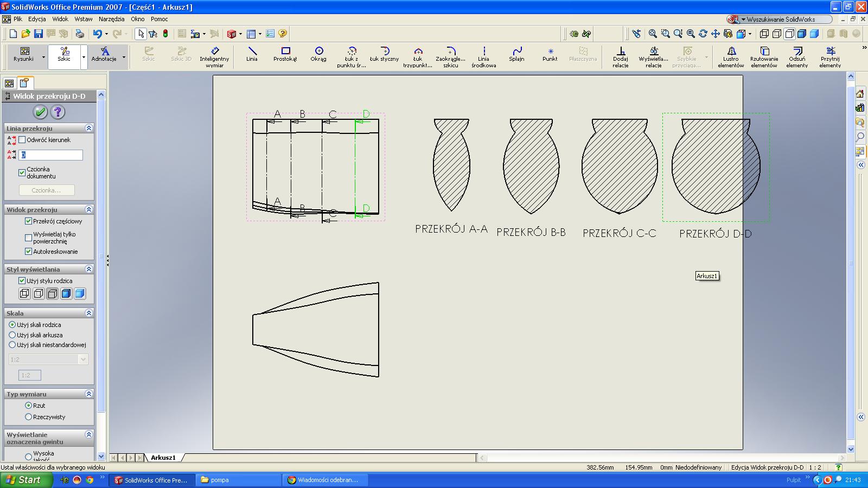
Task: Click the section label input field
Action: [x=51, y=155]
